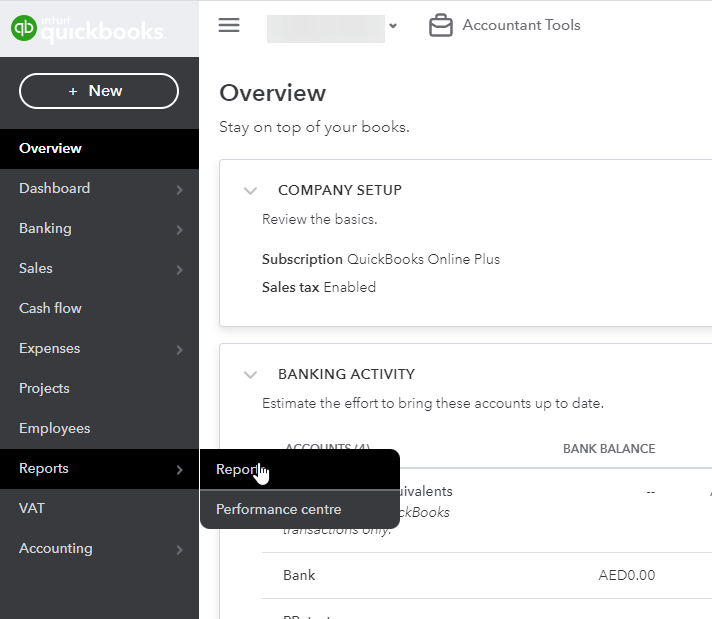Toggle the hamburger navigation menu icon
The width and height of the screenshot is (712, 619).
tap(229, 25)
